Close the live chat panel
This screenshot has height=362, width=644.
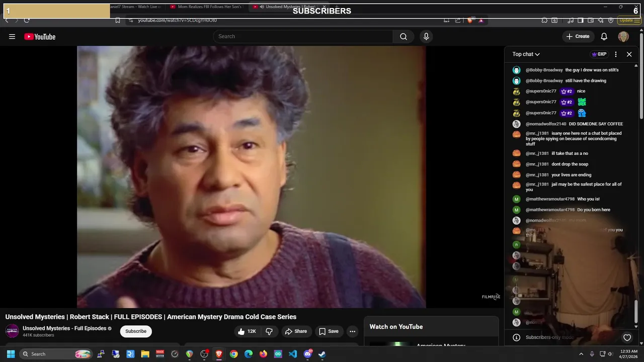click(x=629, y=54)
